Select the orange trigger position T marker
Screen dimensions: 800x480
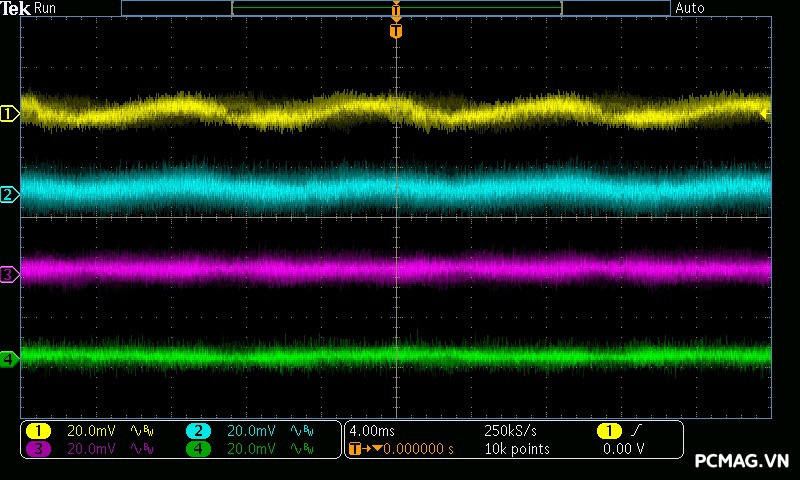tap(396, 31)
